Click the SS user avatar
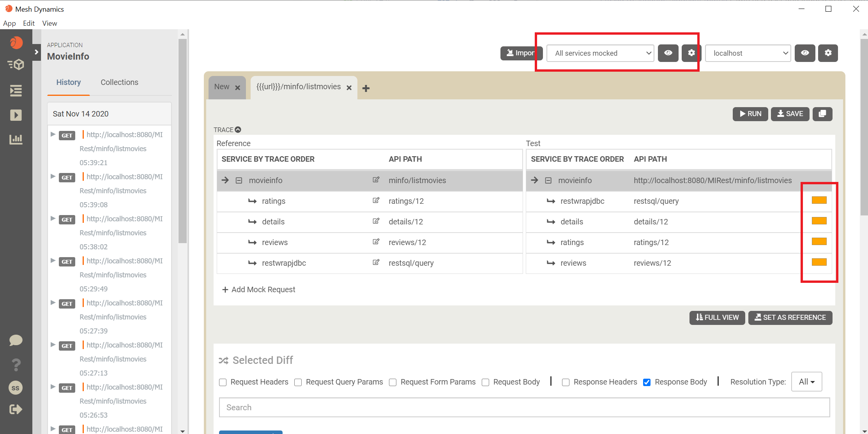Viewport: 868px width, 434px height. point(16,388)
